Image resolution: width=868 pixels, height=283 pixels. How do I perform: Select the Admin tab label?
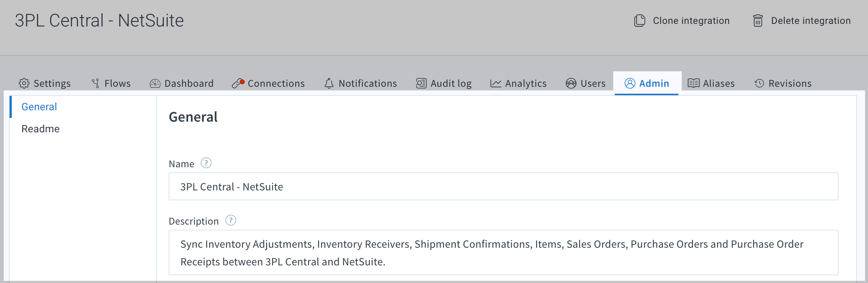click(x=654, y=83)
